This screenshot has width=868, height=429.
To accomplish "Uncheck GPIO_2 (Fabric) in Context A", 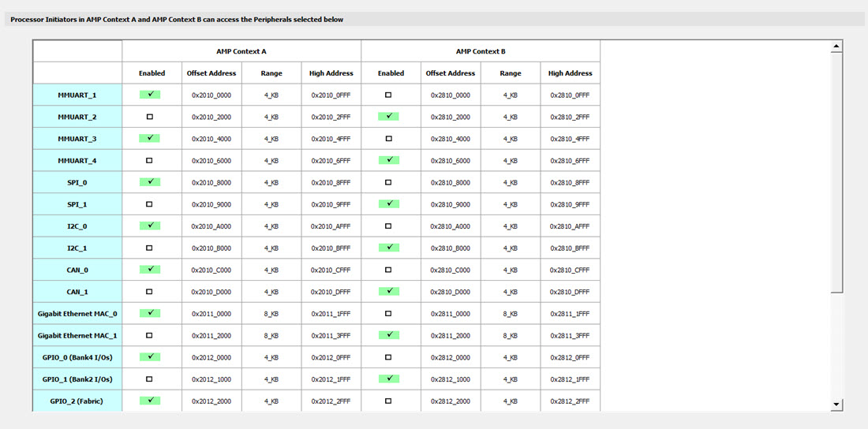I will point(150,400).
